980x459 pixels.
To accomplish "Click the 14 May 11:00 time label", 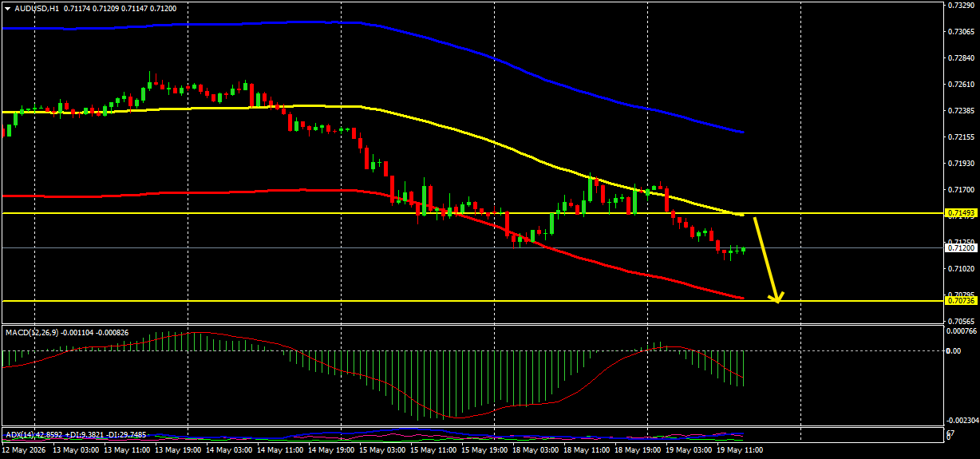I will coord(281,451).
